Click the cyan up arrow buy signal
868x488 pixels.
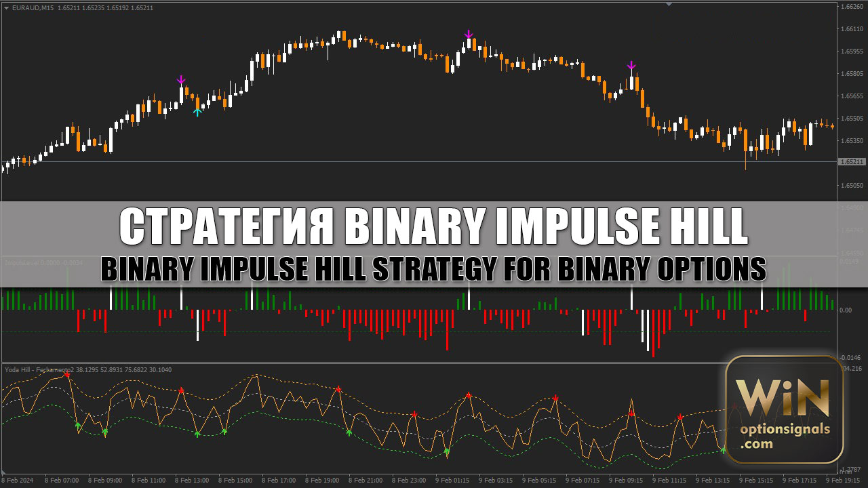[197, 113]
